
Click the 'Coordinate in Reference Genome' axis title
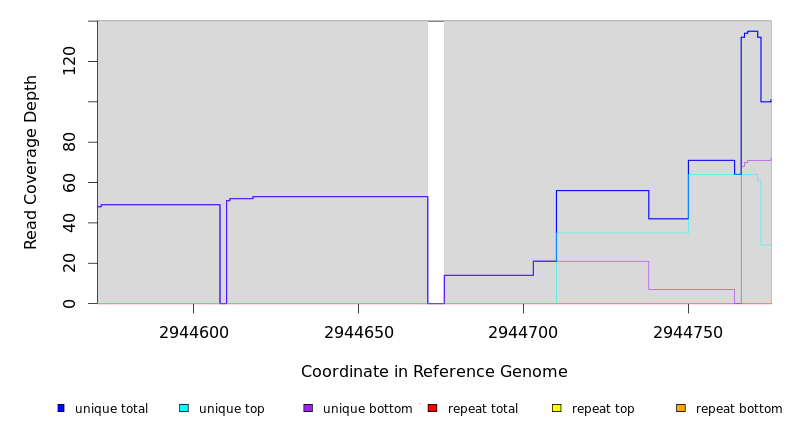434,372
